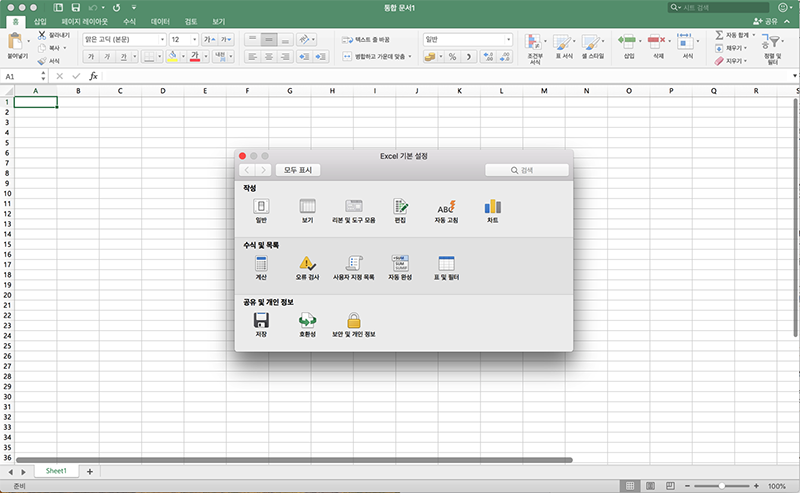800x493 pixels.
Task: Open 사용자 지정 목록 preferences
Action: (x=354, y=268)
